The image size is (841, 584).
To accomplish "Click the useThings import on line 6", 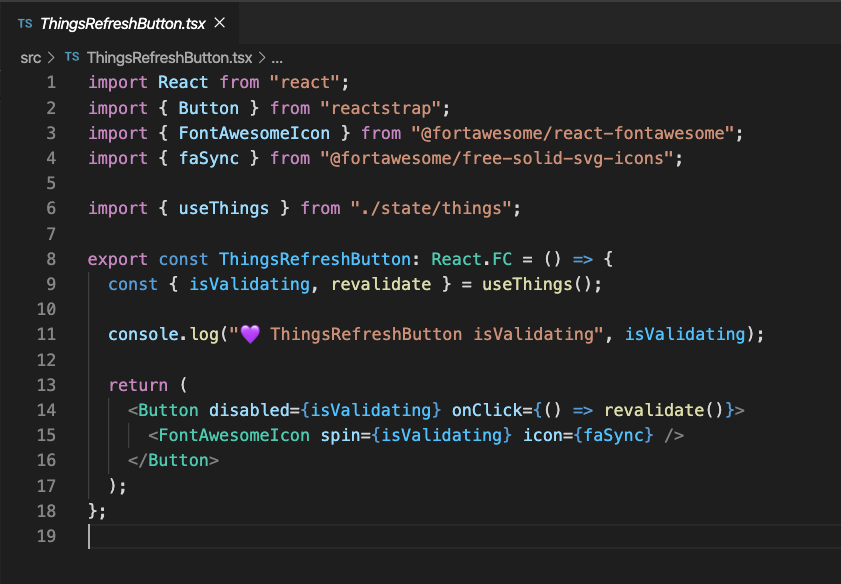I will point(223,208).
